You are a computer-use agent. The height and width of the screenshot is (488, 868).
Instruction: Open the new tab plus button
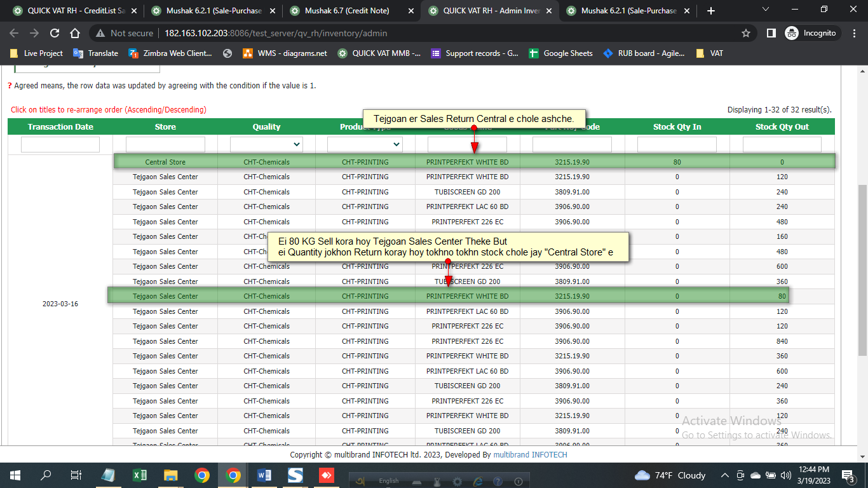710,11
